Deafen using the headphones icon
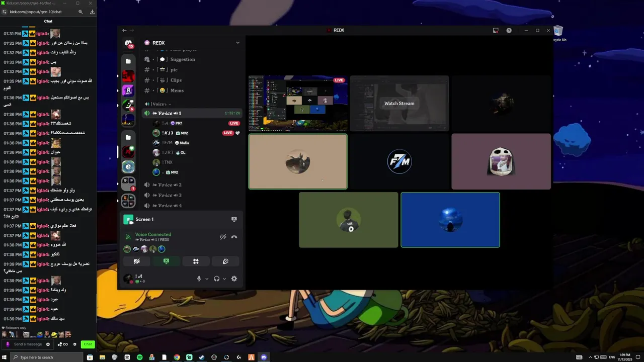644x362 pixels. tap(216, 279)
